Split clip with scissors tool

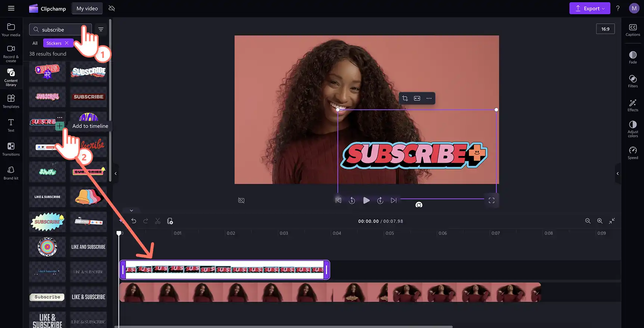coord(158,221)
